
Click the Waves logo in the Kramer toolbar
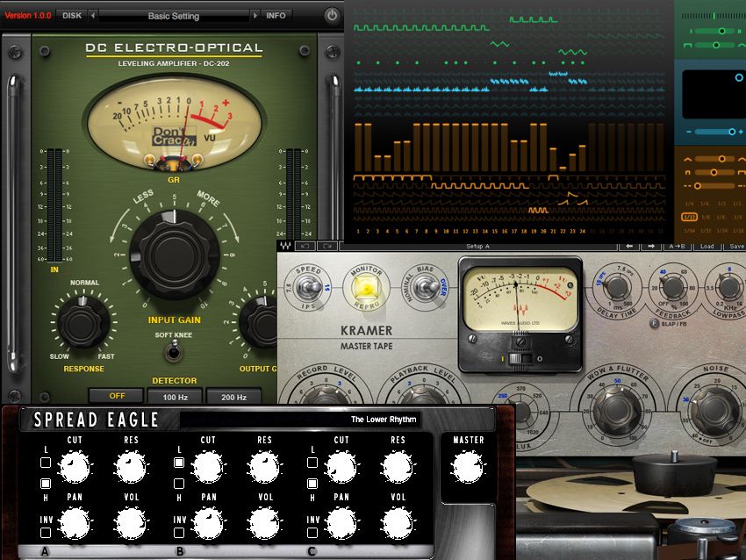(x=285, y=246)
